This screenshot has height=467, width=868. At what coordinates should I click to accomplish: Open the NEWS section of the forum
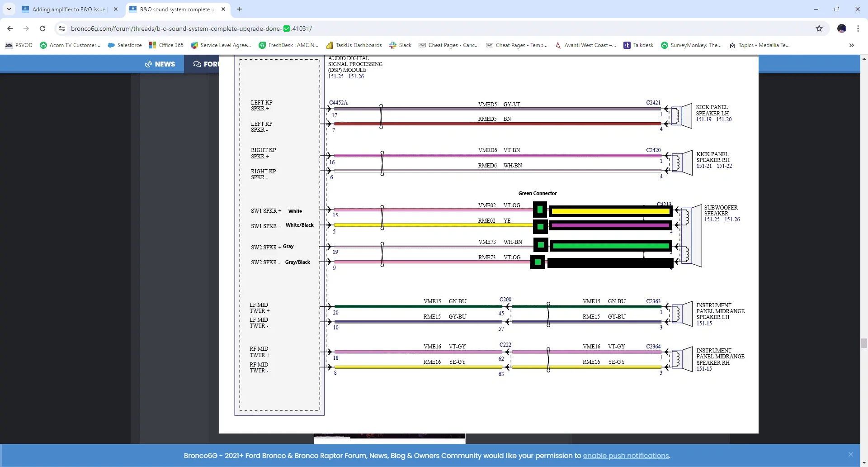[x=160, y=64]
